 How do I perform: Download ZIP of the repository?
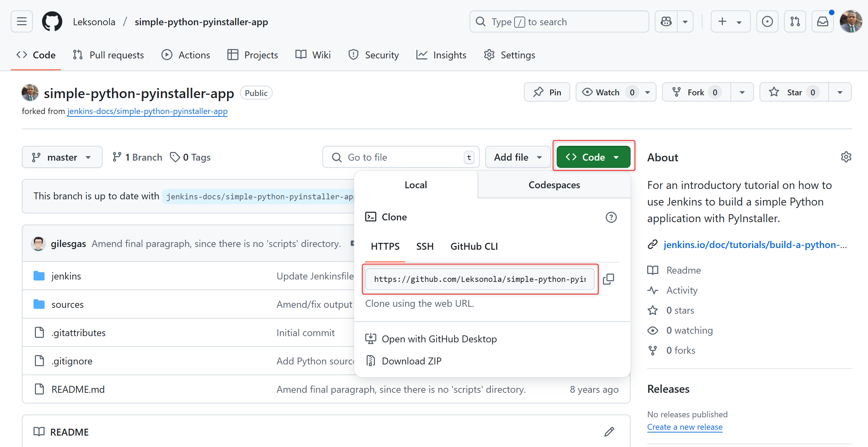point(404,361)
